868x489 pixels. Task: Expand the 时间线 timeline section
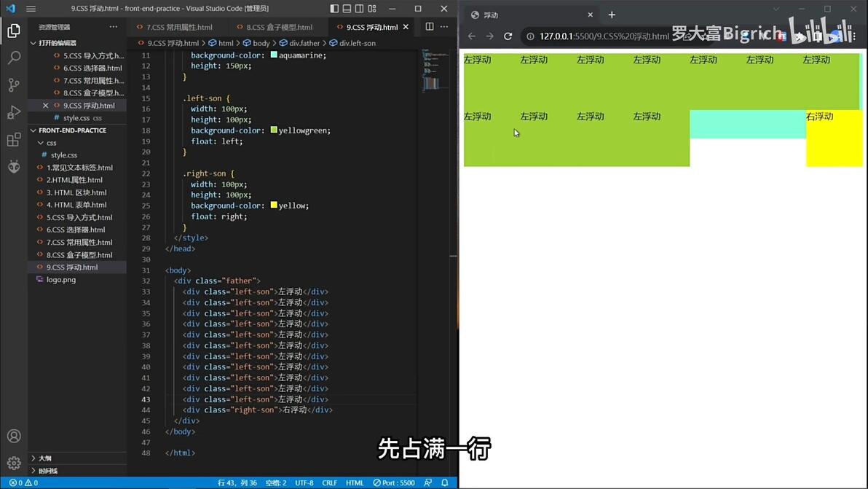(x=77, y=471)
